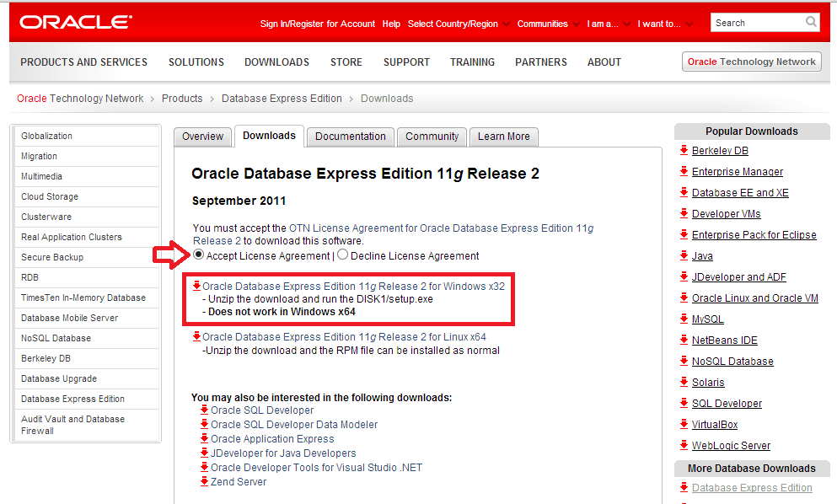The height and width of the screenshot is (504, 837).
Task: Open the I want to... dropdown
Action: [x=661, y=24]
